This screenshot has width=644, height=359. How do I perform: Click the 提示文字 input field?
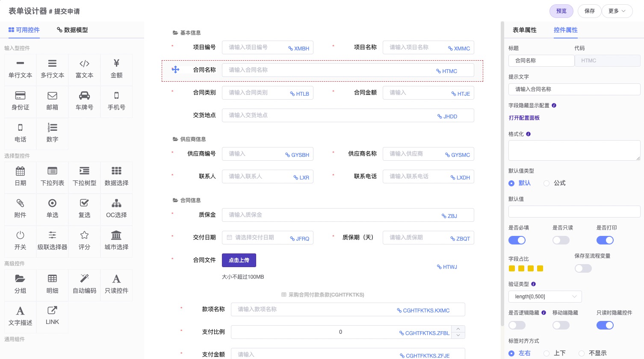pos(574,89)
